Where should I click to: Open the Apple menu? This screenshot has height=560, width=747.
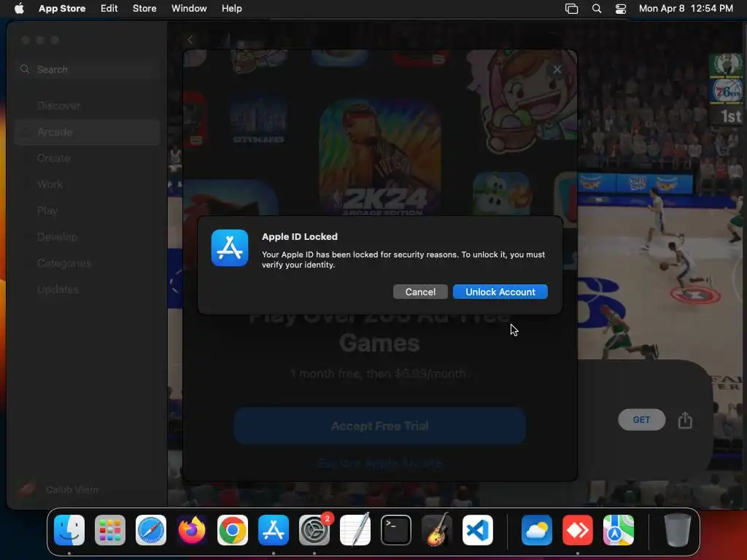tap(19, 9)
